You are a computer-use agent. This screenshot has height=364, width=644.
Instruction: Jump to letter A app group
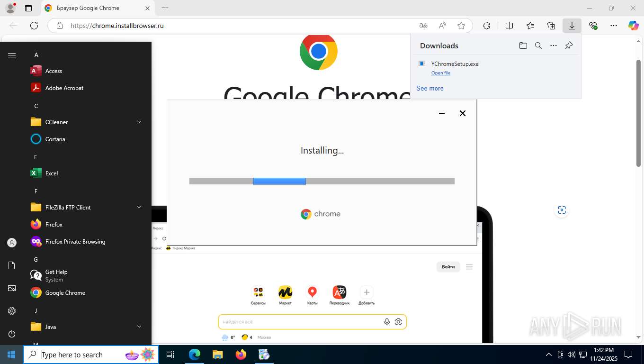36,55
